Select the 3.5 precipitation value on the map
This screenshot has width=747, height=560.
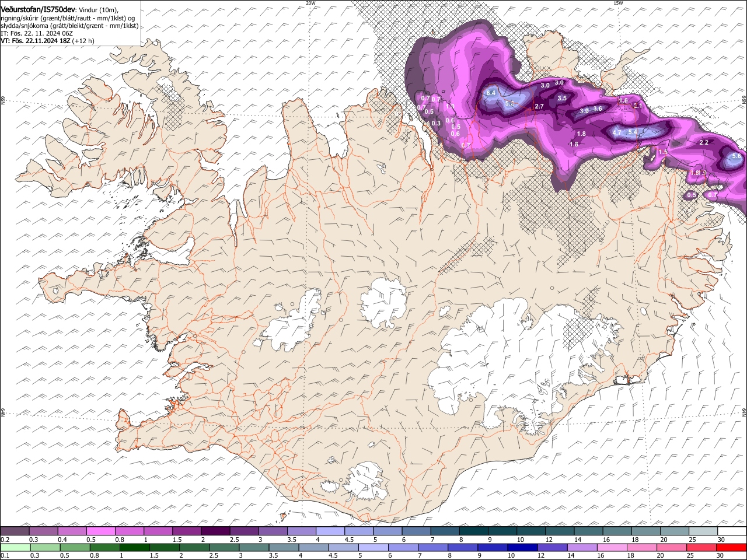(x=562, y=98)
